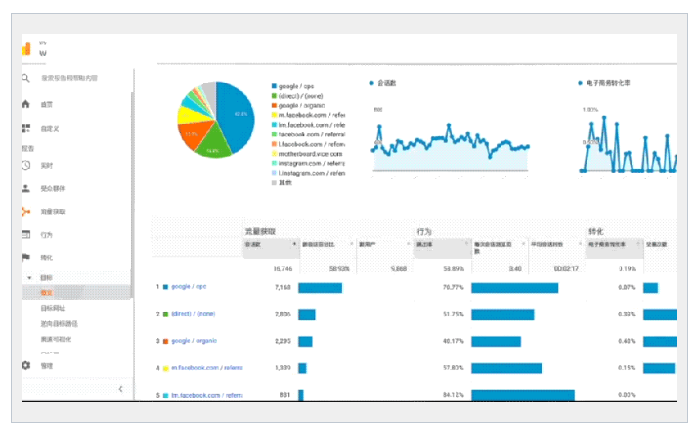Open the Home (首页) icon

(26, 104)
